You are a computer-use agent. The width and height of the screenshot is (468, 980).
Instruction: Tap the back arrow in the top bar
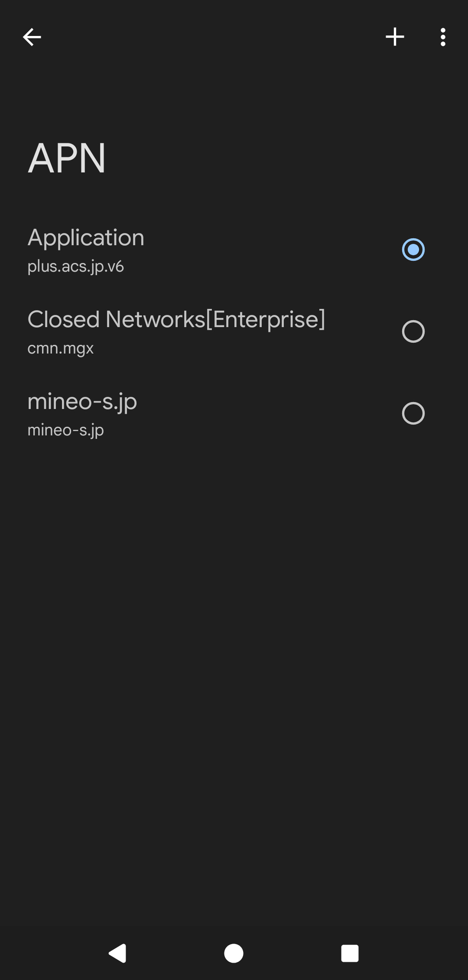[32, 37]
